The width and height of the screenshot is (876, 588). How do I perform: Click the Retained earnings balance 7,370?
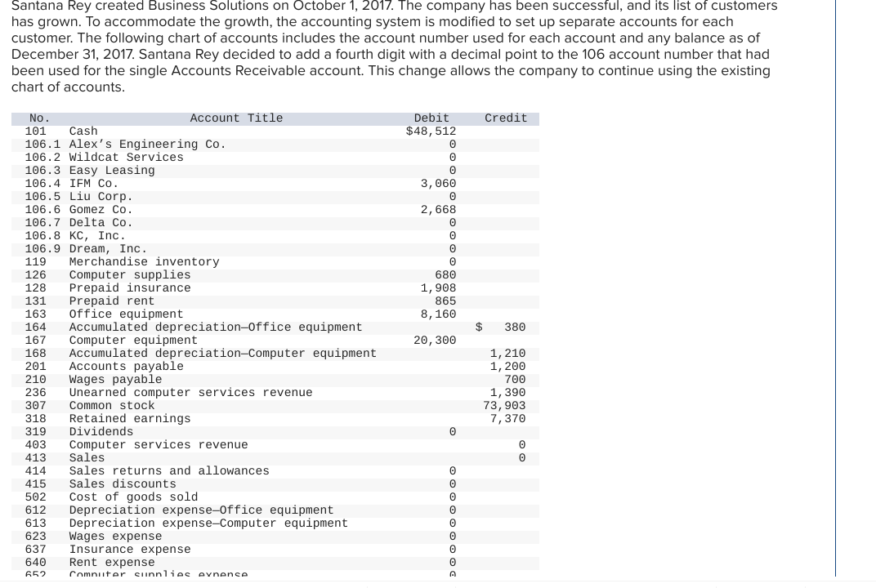point(507,419)
